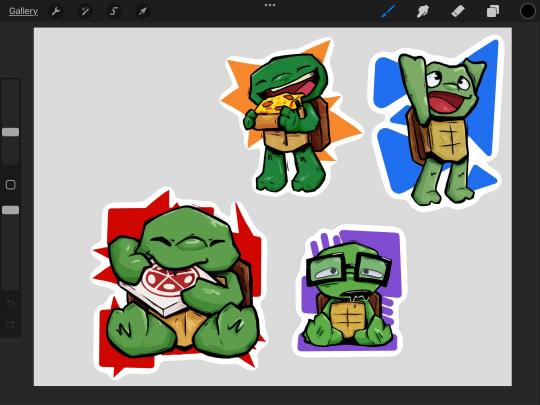Tap the Redo arrow in sidebar
The image size is (540, 405).
coord(11,324)
